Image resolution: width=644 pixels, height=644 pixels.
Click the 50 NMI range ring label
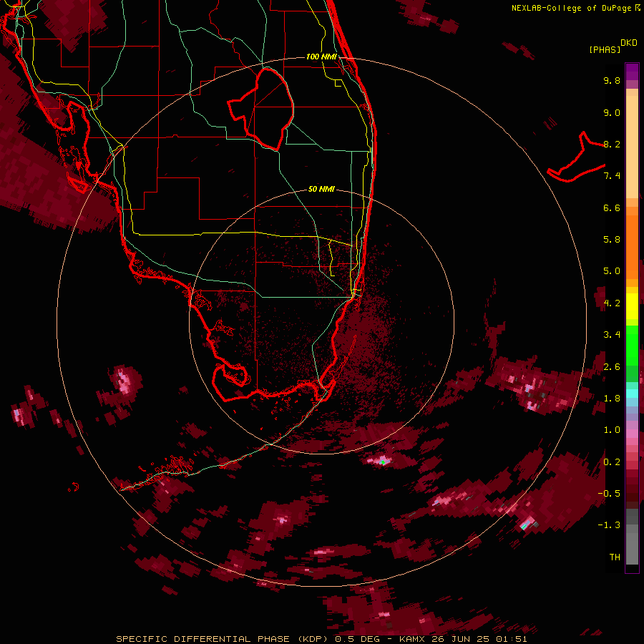(321, 189)
